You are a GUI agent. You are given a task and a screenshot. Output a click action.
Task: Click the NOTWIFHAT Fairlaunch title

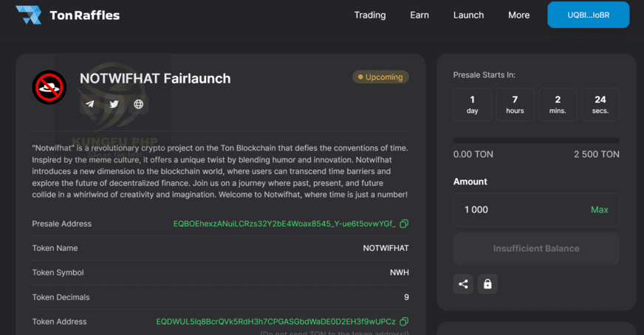point(155,78)
